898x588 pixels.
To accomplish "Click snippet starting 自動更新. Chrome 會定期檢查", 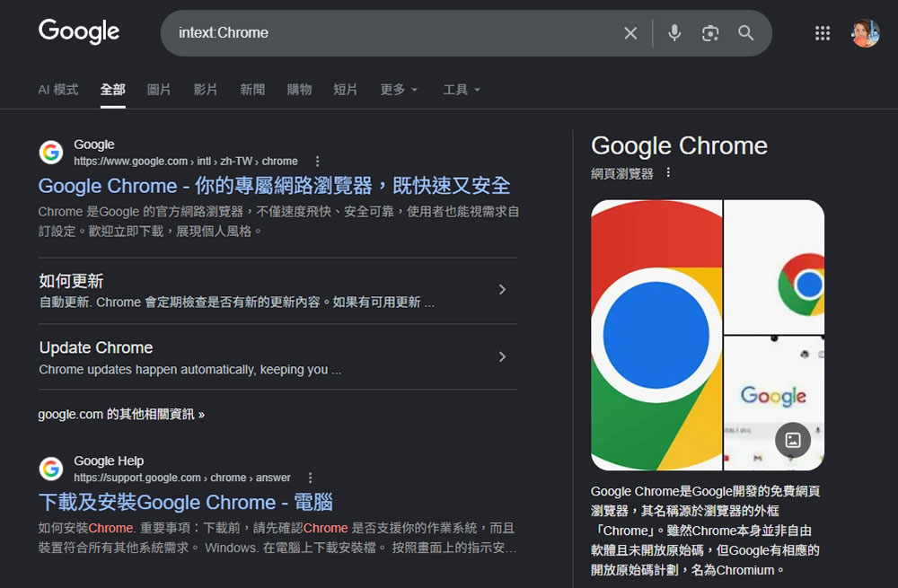I will click(236, 303).
